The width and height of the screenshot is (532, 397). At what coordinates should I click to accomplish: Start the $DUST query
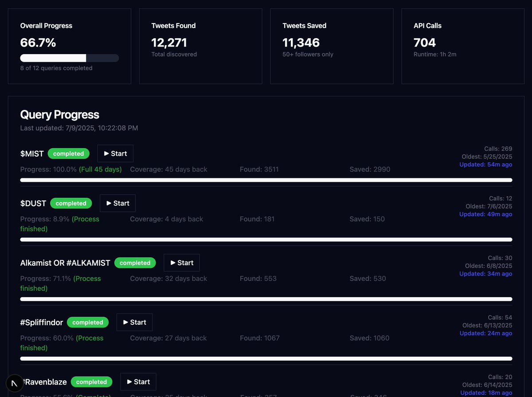pos(117,203)
